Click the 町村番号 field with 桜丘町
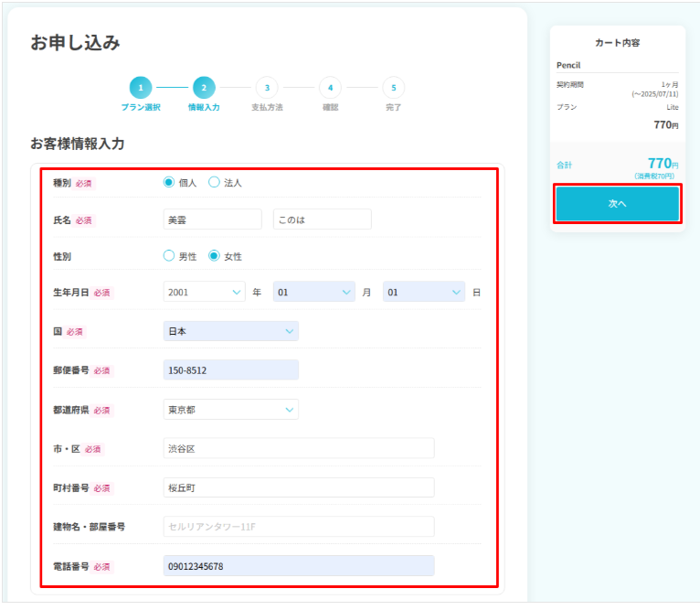 tap(299, 487)
